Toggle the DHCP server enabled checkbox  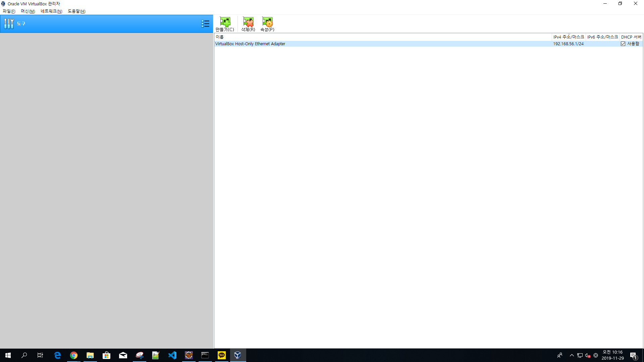623,44
